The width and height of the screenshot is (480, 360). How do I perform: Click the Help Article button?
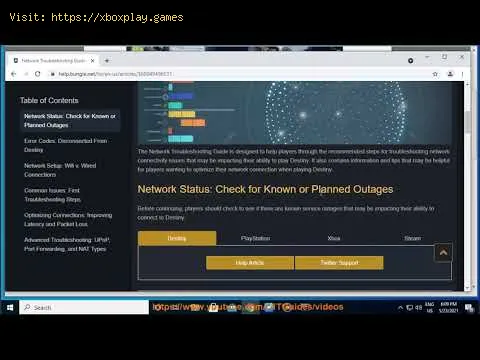[x=250, y=263]
